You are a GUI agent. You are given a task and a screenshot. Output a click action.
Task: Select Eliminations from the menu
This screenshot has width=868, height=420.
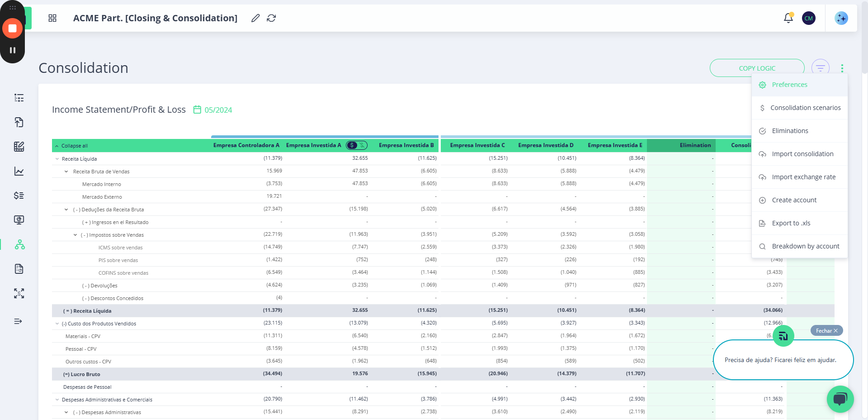790,131
